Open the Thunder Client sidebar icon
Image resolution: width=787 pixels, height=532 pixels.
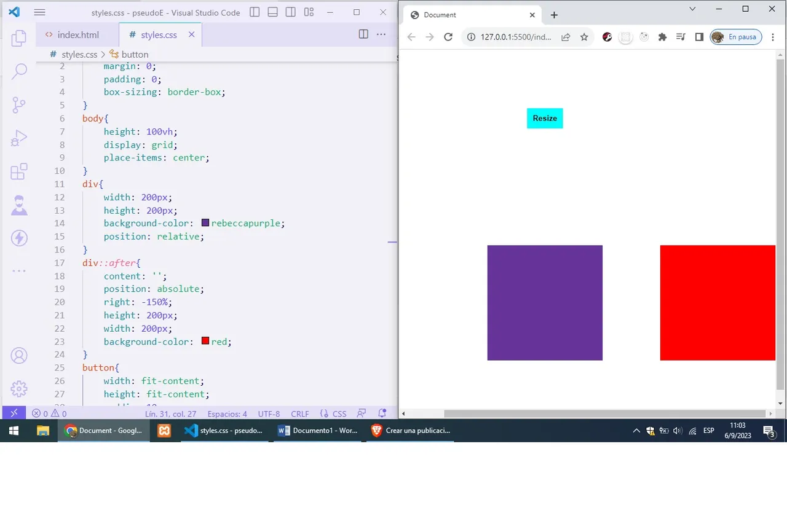[19, 238]
